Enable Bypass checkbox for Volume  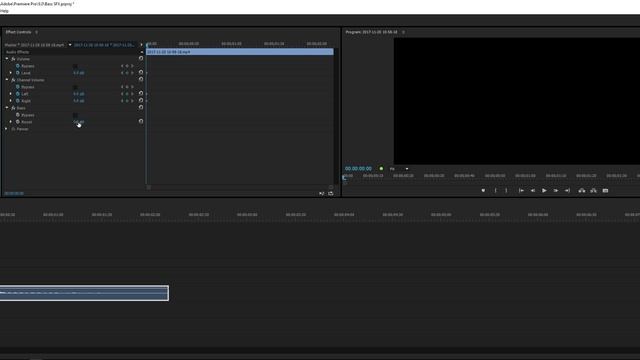75,66
